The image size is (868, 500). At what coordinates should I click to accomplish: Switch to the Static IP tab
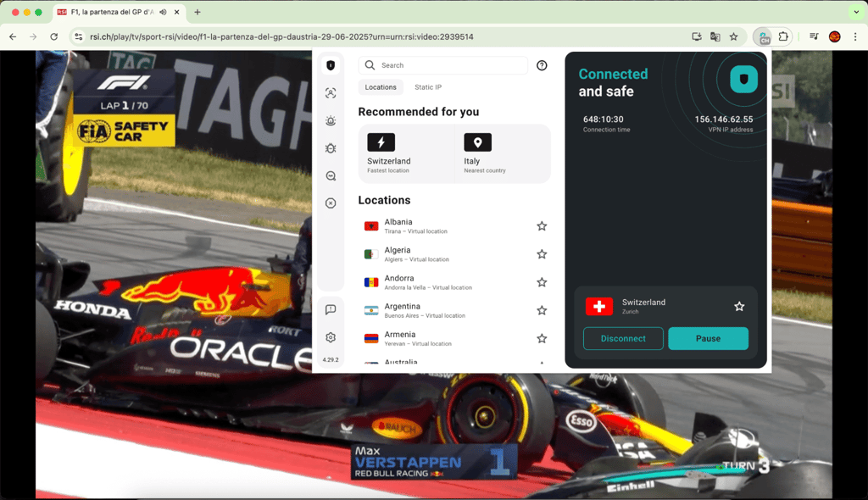(x=428, y=87)
